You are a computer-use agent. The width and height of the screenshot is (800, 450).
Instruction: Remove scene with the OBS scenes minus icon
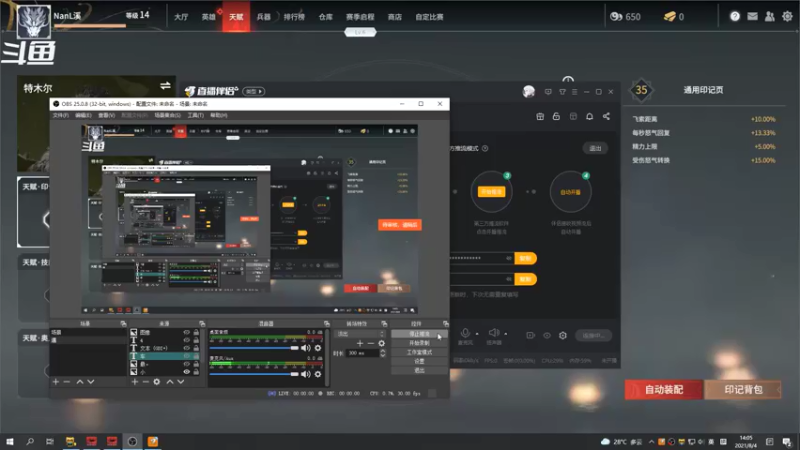pos(67,382)
